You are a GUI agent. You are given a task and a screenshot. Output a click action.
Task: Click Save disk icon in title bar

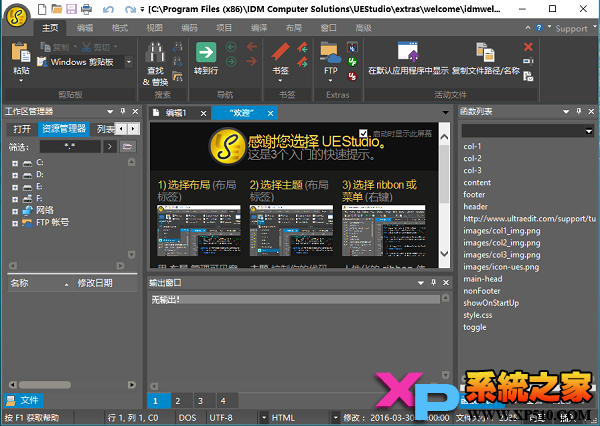click(x=72, y=9)
